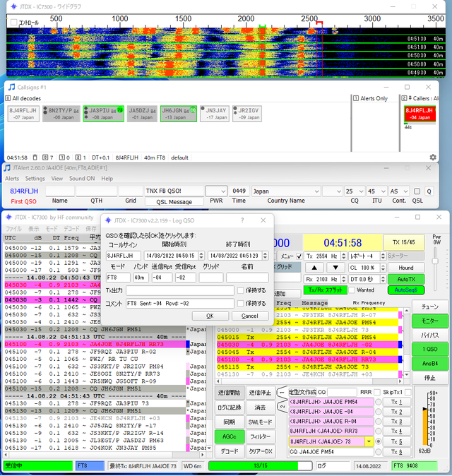Image resolution: width=452 pixels, height=476 pixels.
Task: Open the Alerts menu in JTAlert
Action: pyautogui.click(x=12, y=179)
